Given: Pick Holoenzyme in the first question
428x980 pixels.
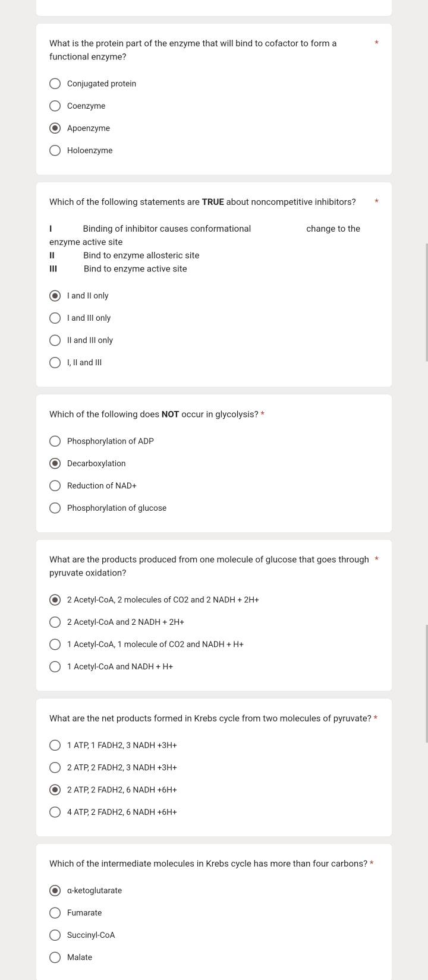Looking at the screenshot, I should pyautogui.click(x=55, y=150).
